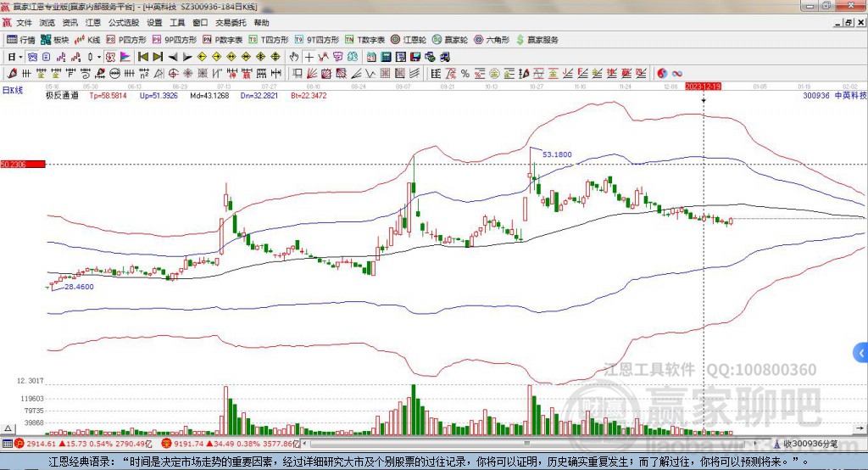The width and height of the screenshot is (868, 470).
Task: Click the Tp=58.5814 indicator value
Action: pos(108,95)
